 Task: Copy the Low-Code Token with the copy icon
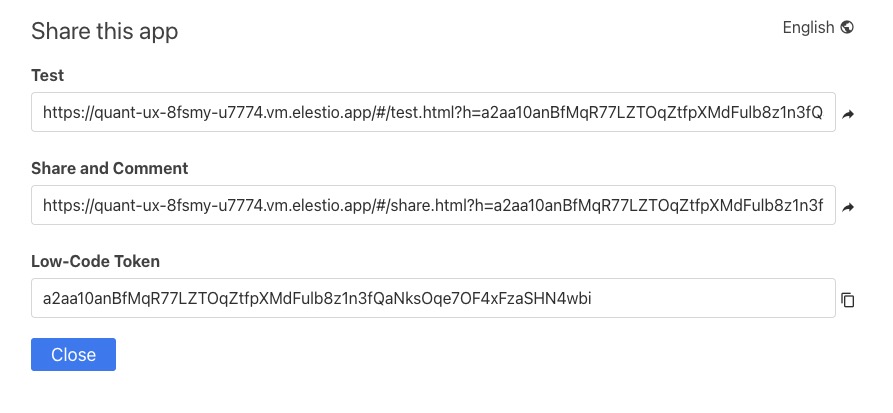click(x=848, y=300)
